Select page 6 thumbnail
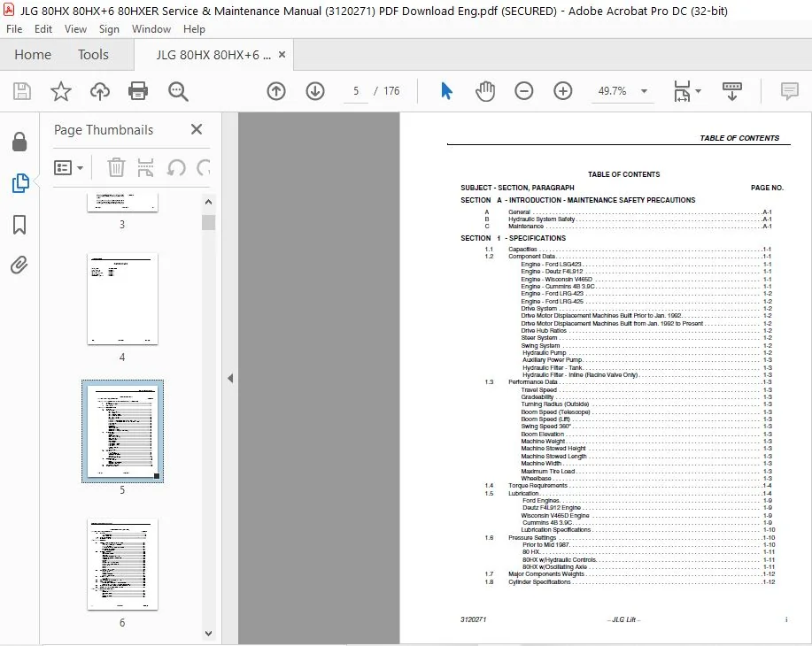 click(x=122, y=565)
